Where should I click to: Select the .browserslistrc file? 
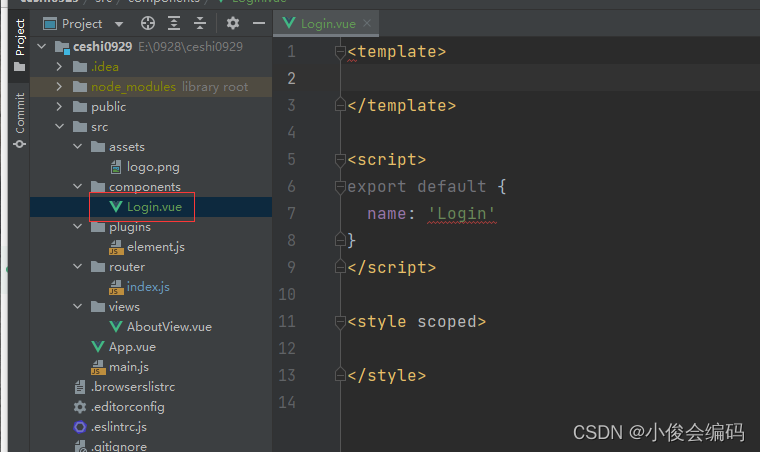(133, 387)
